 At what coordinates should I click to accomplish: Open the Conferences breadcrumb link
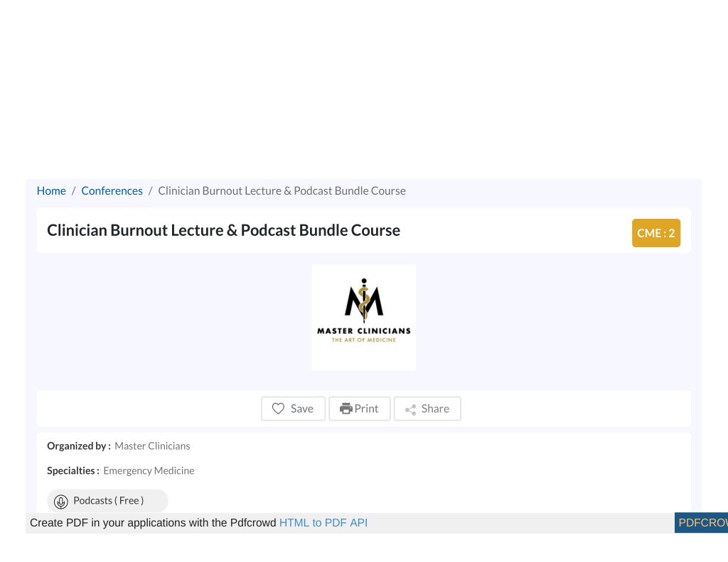(112, 190)
